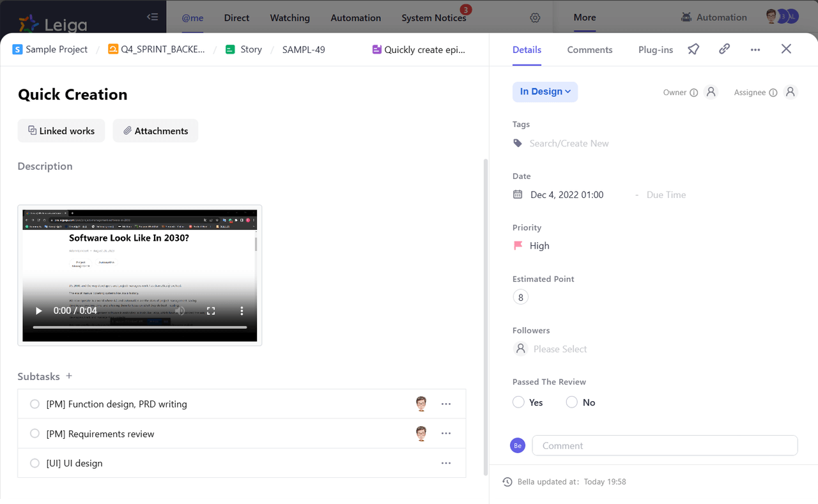Click the tag icon under Tags

pyautogui.click(x=518, y=143)
